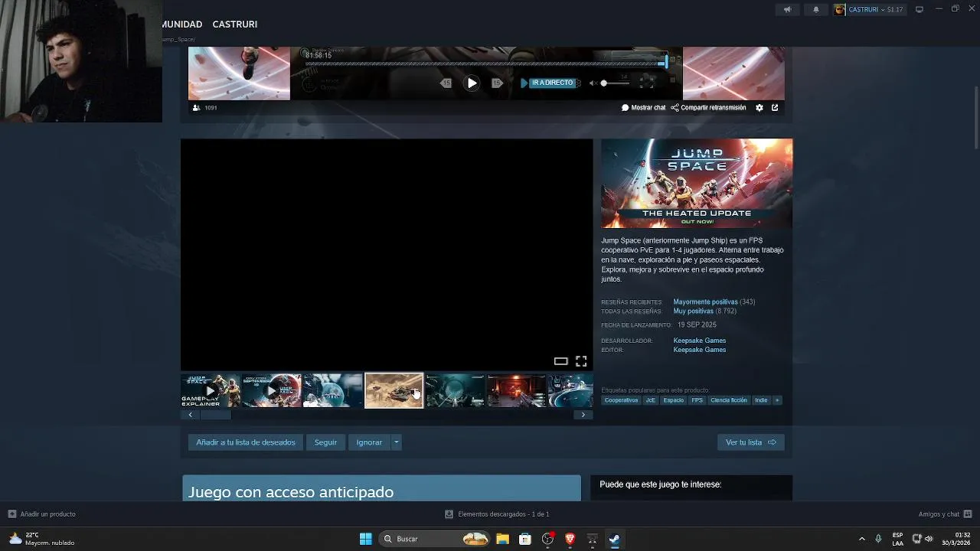Open the ESP LAA language switcher
980x551 pixels.
click(x=897, y=539)
